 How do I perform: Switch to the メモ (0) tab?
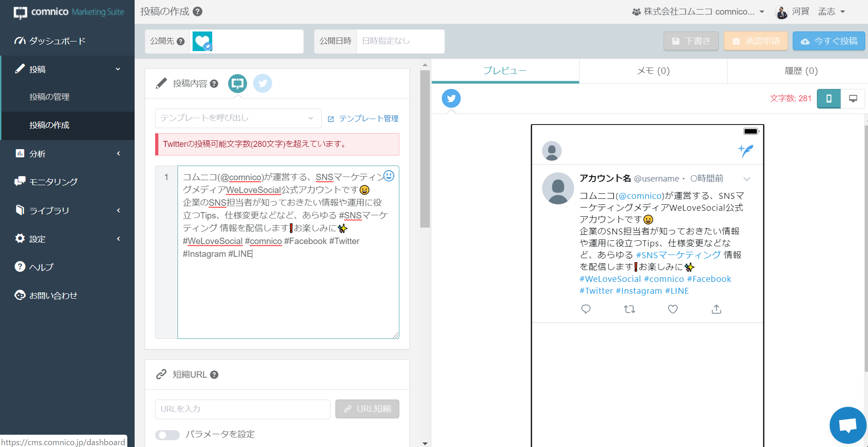(653, 71)
